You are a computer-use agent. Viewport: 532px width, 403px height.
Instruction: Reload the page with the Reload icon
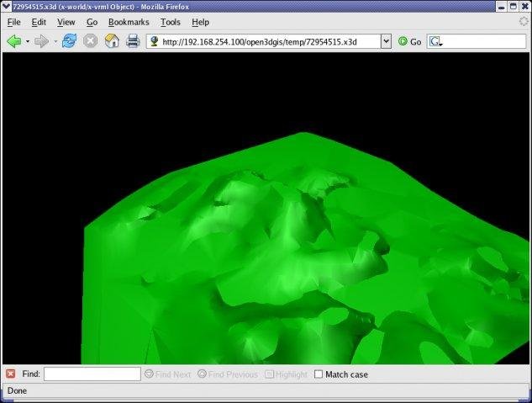point(69,41)
